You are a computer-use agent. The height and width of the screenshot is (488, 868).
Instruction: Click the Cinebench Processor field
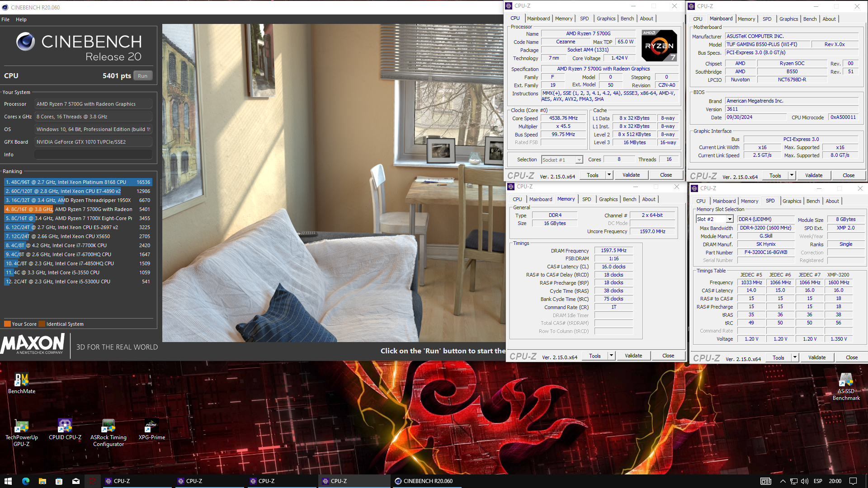click(94, 104)
